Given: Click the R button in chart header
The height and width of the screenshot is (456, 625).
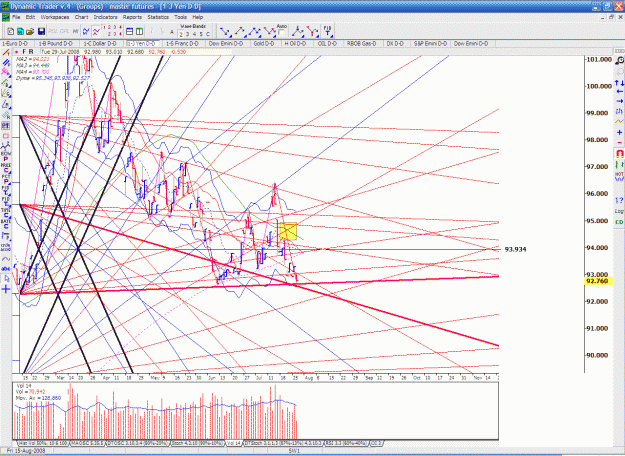Looking at the screenshot, I should tap(31, 52).
